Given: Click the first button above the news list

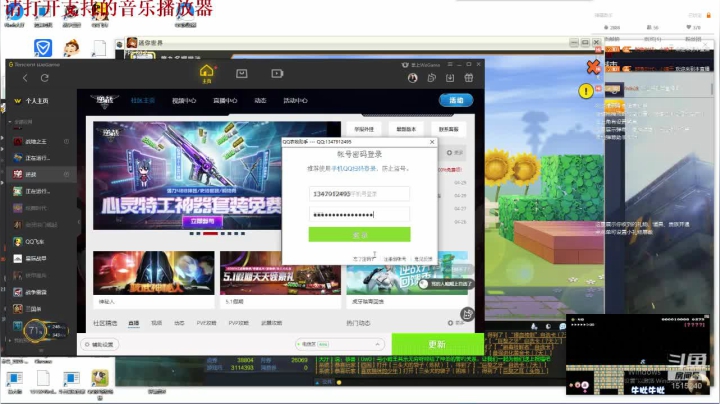Looking at the screenshot, I should coord(364,129).
